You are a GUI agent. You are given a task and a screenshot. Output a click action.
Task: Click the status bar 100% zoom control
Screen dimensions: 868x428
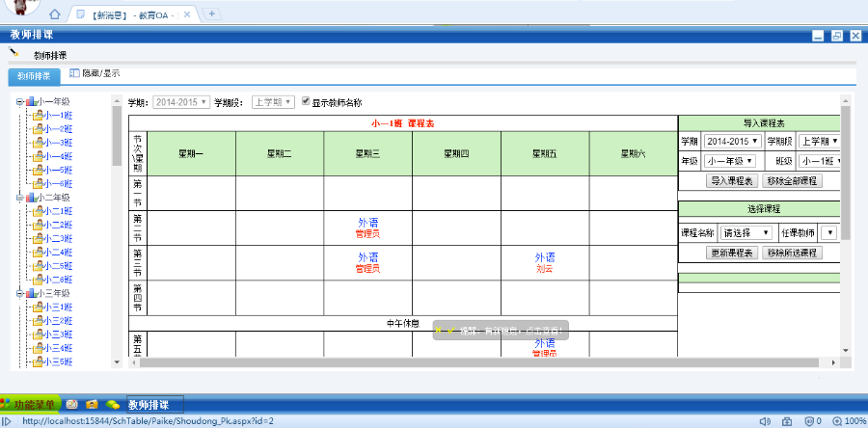849,421
